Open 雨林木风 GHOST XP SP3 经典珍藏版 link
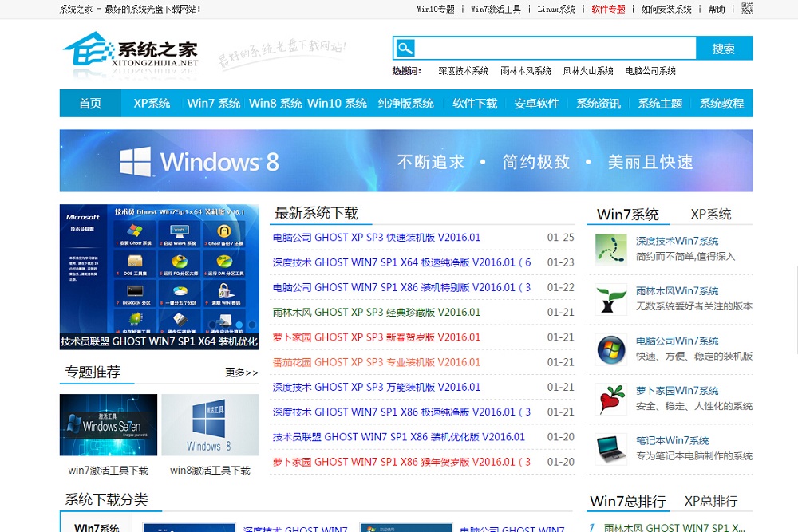798x532 pixels. coord(376,313)
